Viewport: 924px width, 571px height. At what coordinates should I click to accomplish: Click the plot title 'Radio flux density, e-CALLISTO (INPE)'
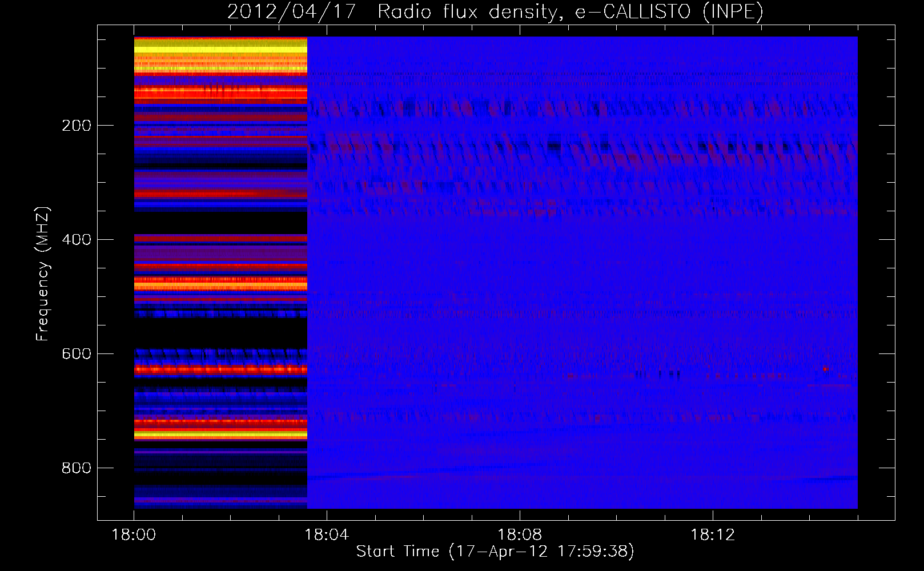tap(571, 11)
